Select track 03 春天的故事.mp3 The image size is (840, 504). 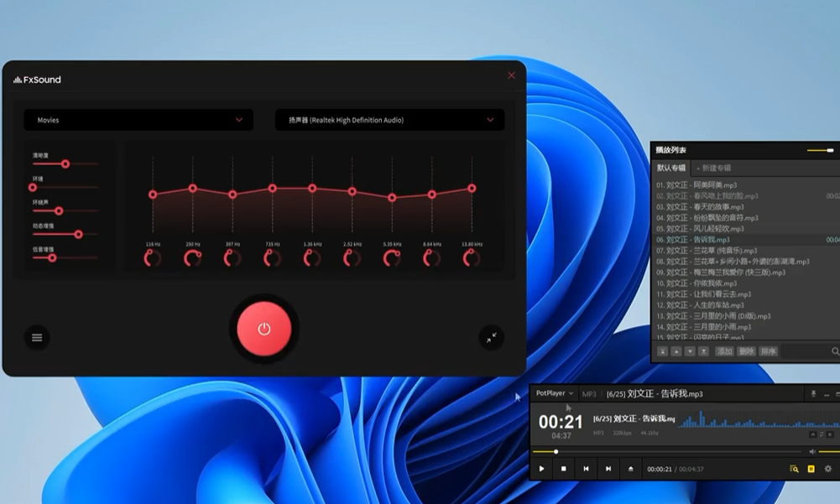point(745,207)
